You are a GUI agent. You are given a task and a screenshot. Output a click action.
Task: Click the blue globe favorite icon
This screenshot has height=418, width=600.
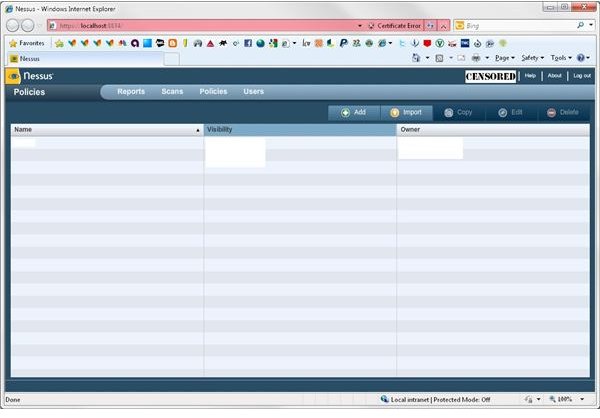click(261, 43)
